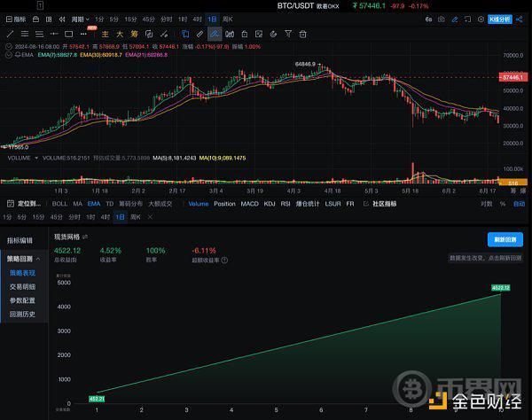Select the RSI sub-indicator
This screenshot has width=532, height=420.
[x=286, y=204]
